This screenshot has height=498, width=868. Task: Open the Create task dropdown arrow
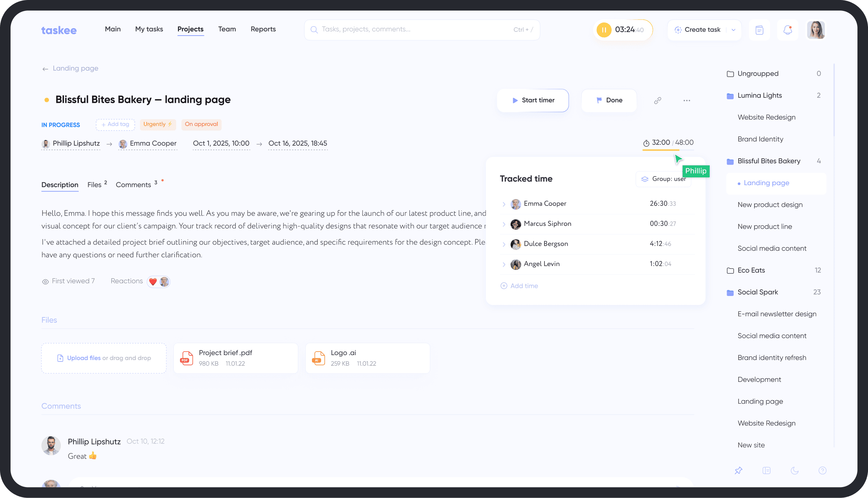point(733,30)
